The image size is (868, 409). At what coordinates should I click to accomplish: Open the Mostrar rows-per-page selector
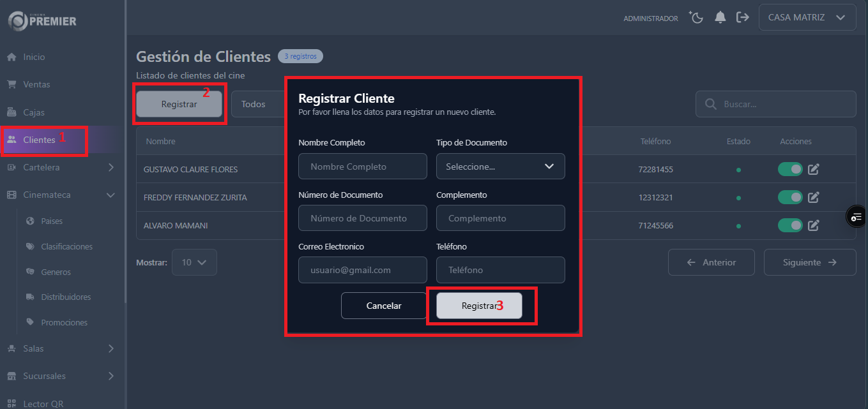tap(194, 262)
